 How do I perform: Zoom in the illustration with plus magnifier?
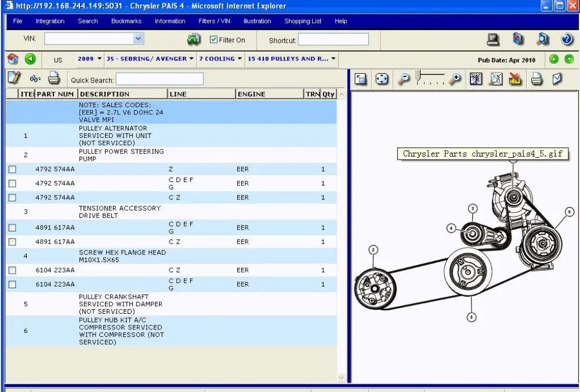[x=455, y=79]
